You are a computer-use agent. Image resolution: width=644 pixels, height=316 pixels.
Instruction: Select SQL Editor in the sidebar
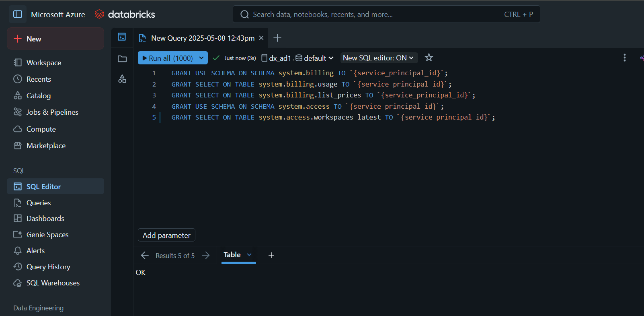coord(55,186)
